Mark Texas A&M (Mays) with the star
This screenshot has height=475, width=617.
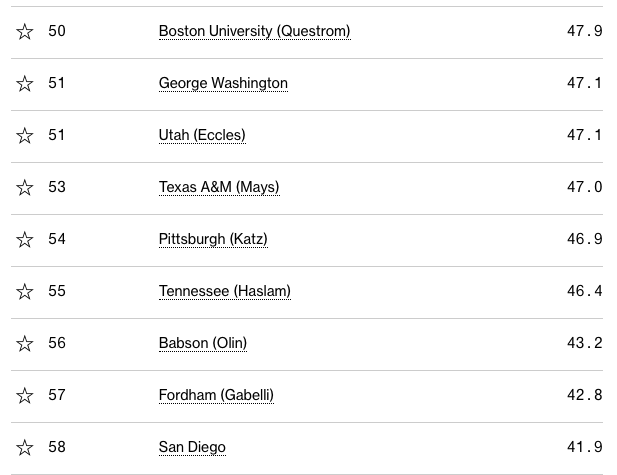25,188
